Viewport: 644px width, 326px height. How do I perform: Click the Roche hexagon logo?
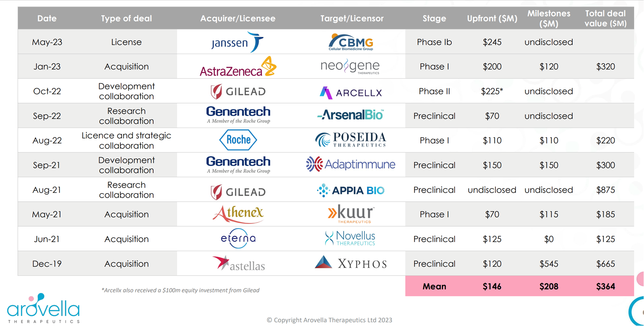tap(238, 140)
